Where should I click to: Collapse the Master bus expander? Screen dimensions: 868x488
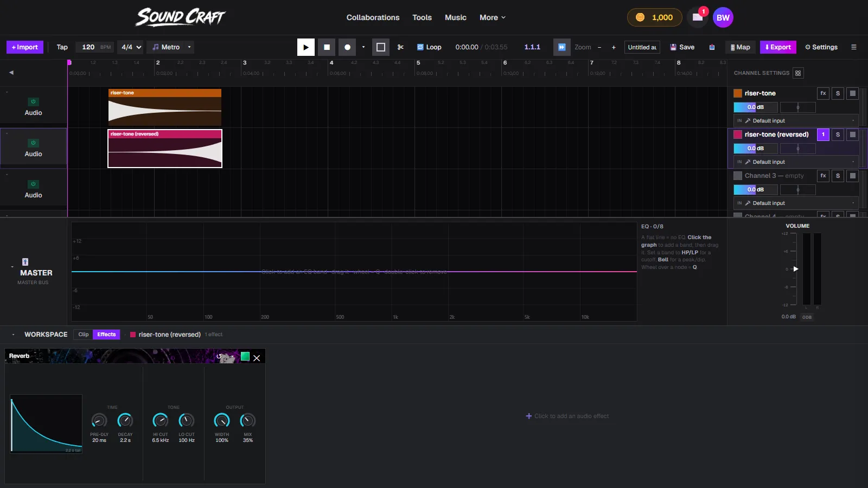coord(12,267)
